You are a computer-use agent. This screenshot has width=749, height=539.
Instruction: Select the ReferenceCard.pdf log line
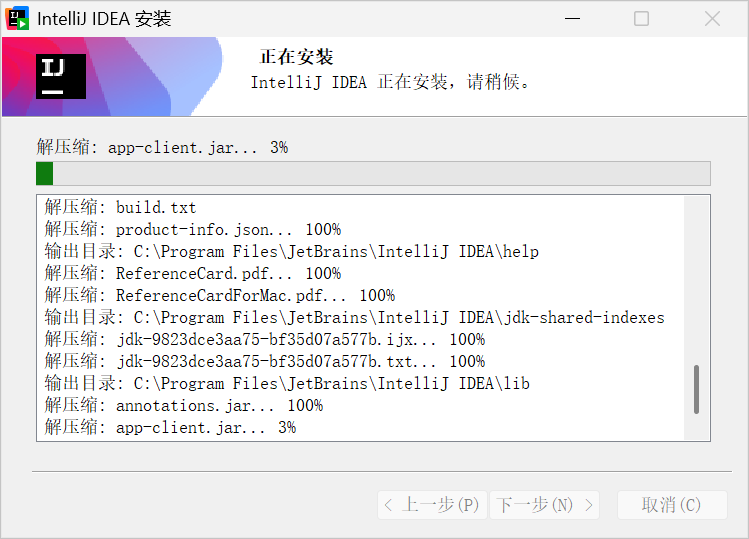point(193,274)
